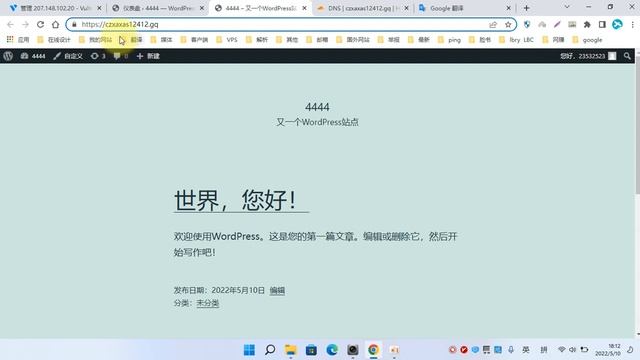Open Microsoft Store from taskbar
This screenshot has width=640, height=360.
pos(311,350)
